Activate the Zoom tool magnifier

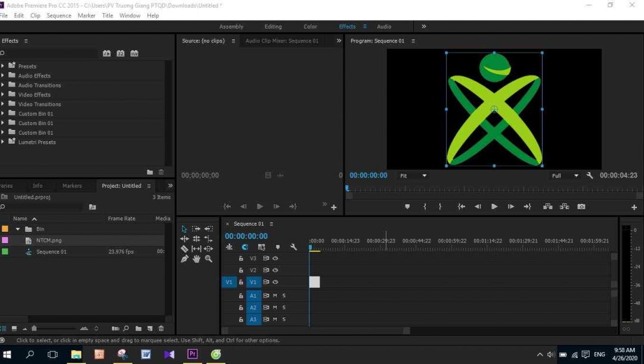click(x=208, y=259)
